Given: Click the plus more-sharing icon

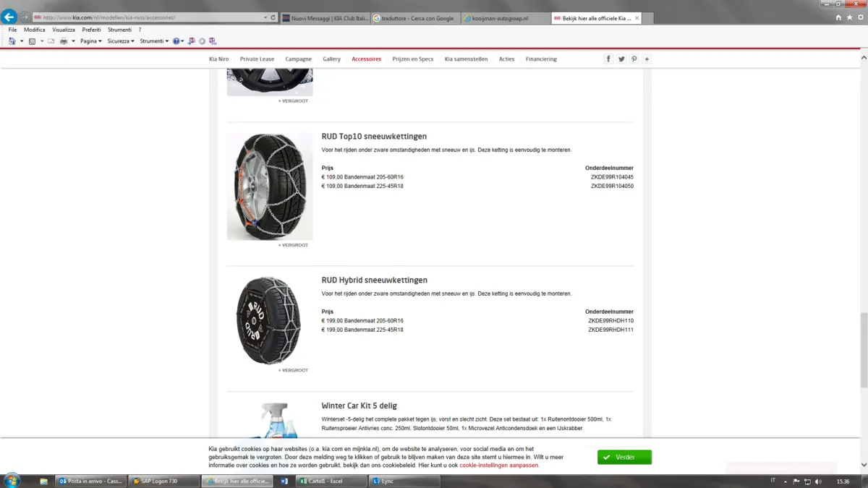Looking at the screenshot, I should coord(647,59).
